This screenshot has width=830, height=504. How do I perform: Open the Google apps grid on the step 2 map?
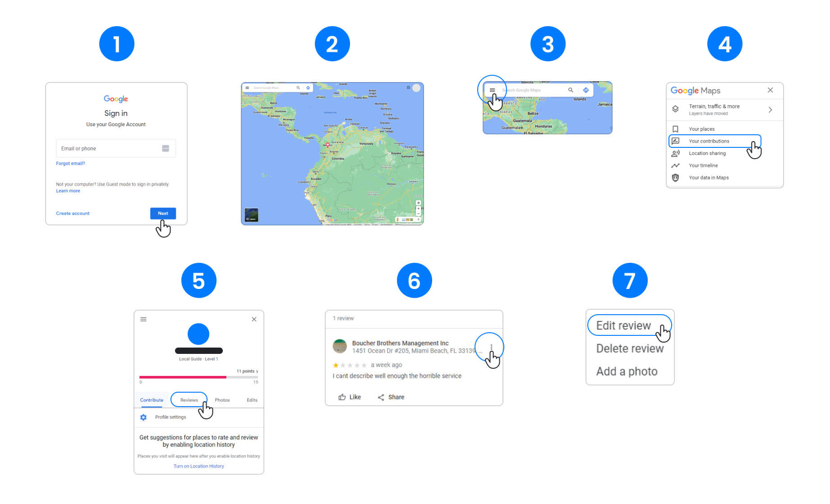point(408,87)
